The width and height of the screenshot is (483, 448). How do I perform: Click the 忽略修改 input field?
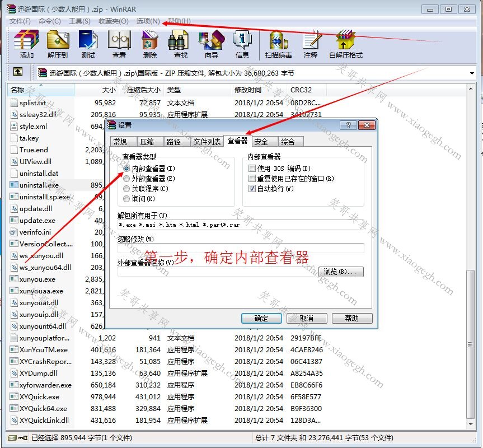tap(241, 248)
